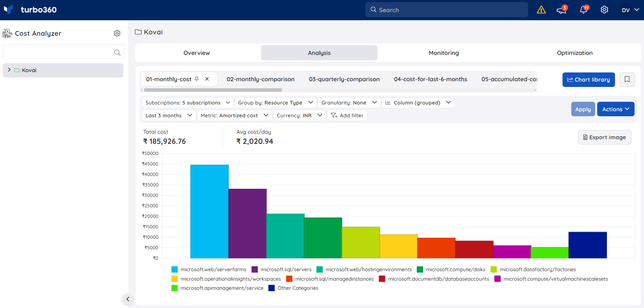Open the Last 3 months date dropdown

169,116
